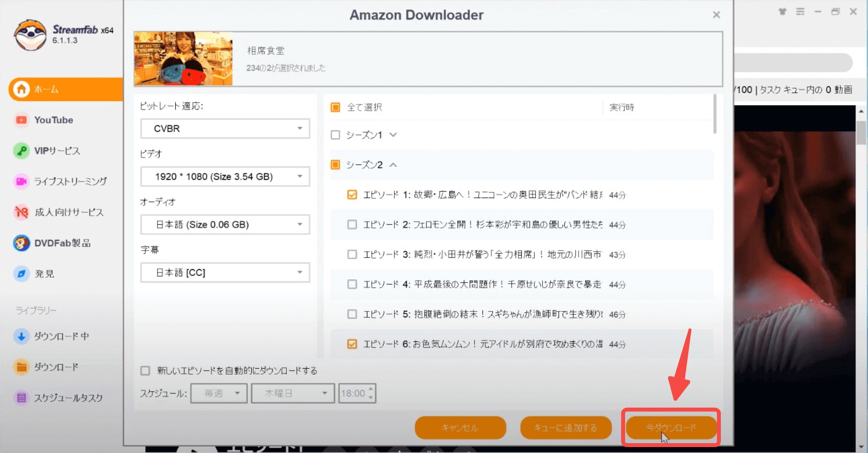The height and width of the screenshot is (453, 868).
Task: Open the hamburger menu in title bar
Action: (x=800, y=11)
